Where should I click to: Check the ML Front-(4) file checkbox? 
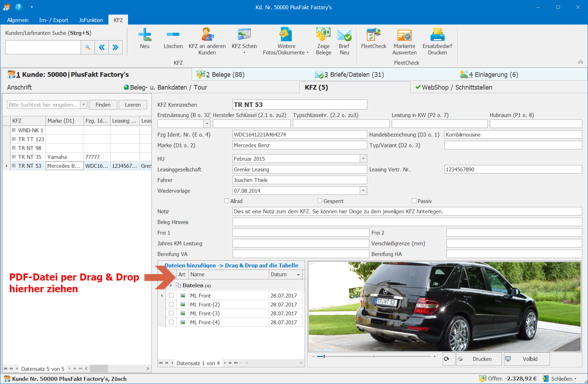tap(171, 322)
